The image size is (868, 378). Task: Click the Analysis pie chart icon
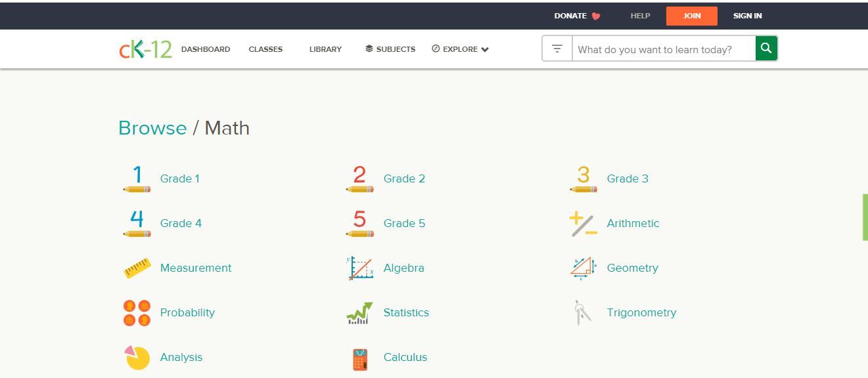click(x=137, y=358)
